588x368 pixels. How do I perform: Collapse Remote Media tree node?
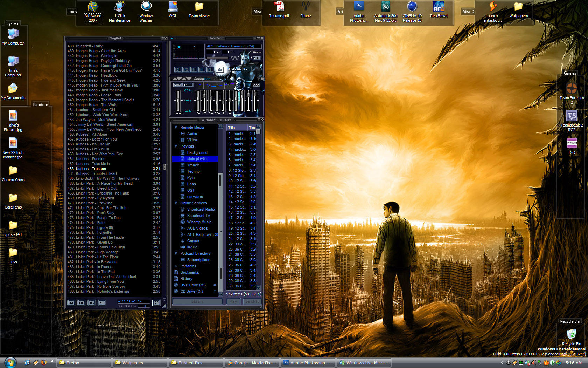tap(176, 127)
